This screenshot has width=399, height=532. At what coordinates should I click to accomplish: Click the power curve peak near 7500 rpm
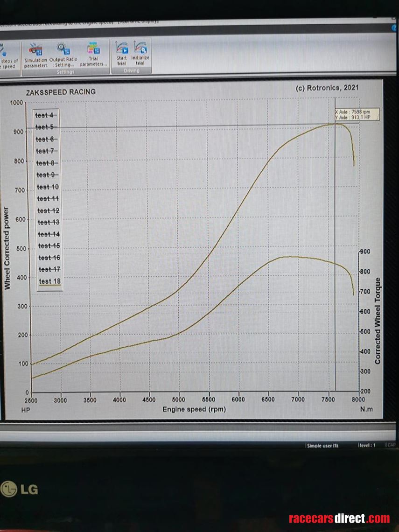335,124
